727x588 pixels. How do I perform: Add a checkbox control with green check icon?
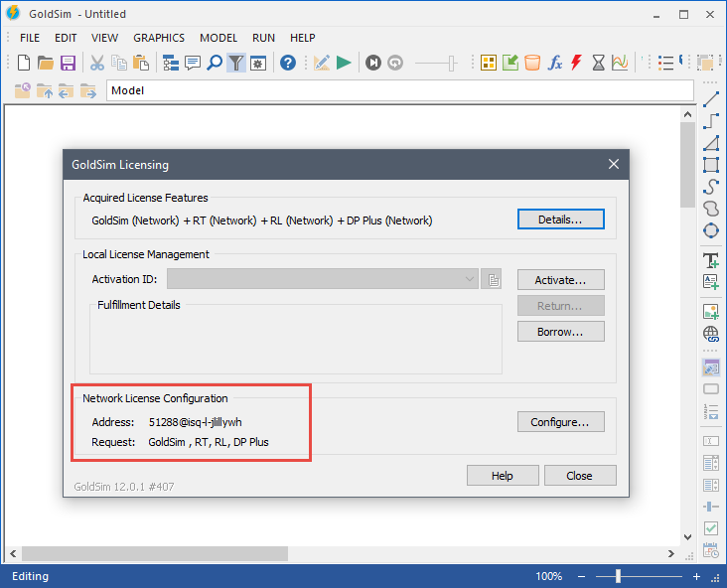point(711,528)
